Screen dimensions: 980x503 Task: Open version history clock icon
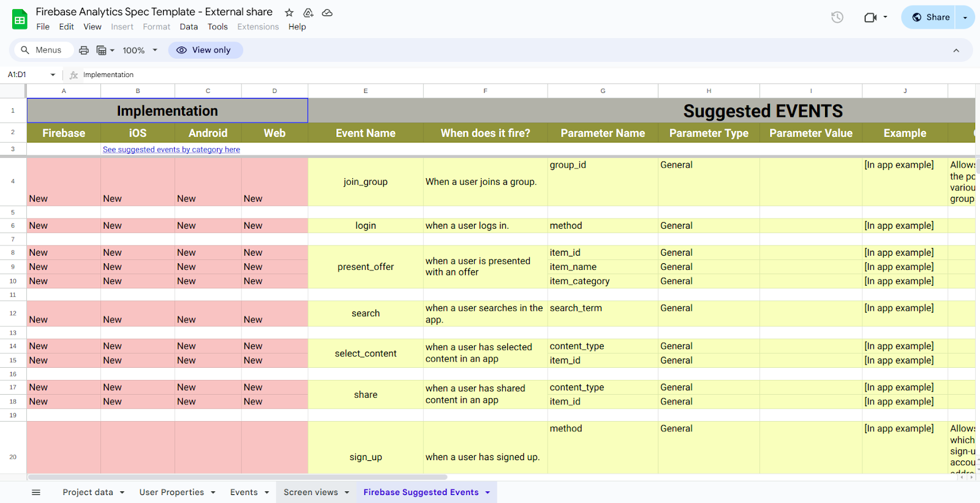pos(837,17)
